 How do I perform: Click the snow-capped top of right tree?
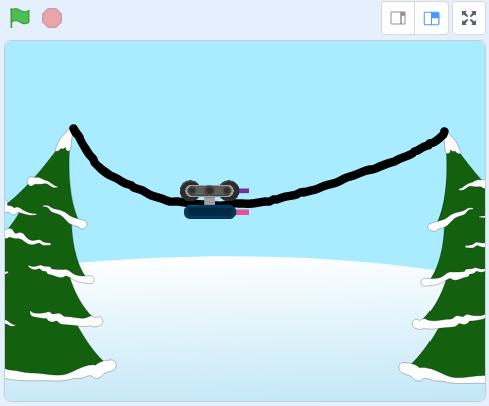[452, 144]
